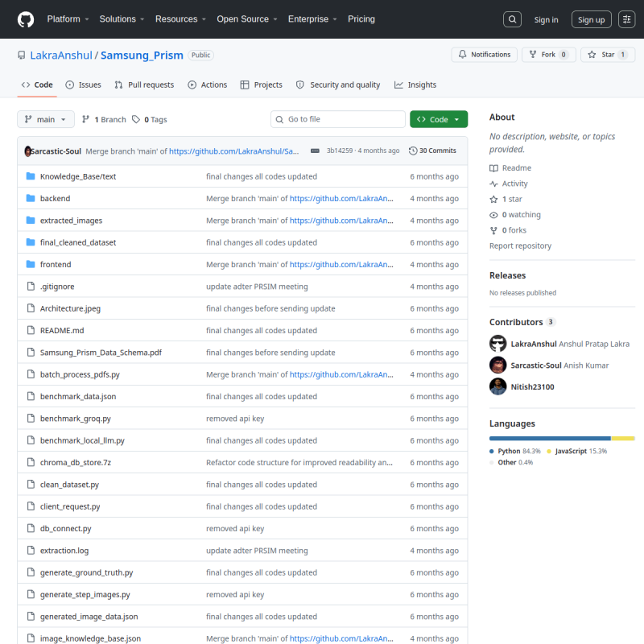Click the Fork icon button

coord(549,55)
